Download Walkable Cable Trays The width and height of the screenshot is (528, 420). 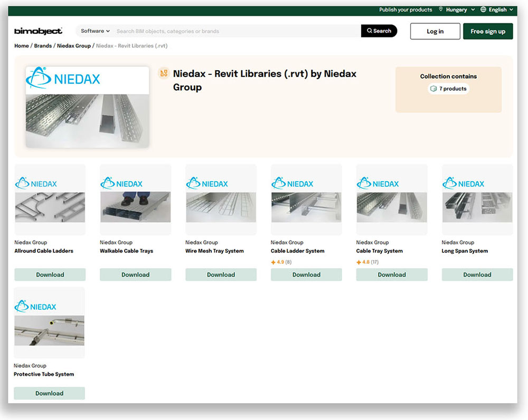pos(135,274)
